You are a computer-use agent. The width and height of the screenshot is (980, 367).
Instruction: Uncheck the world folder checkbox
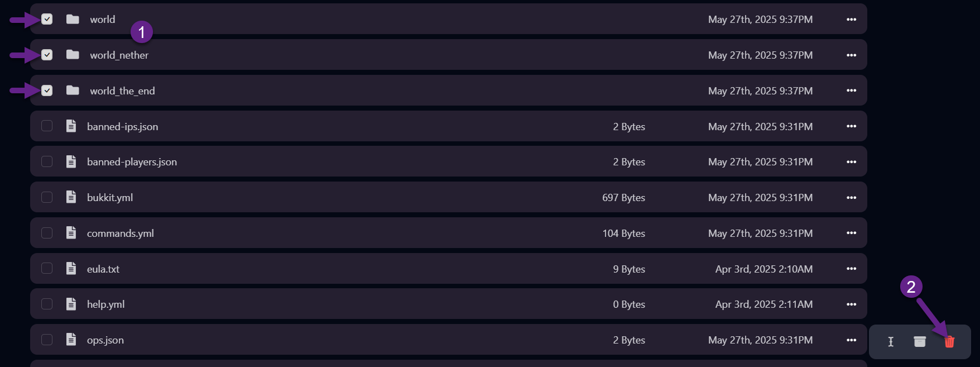click(x=47, y=20)
